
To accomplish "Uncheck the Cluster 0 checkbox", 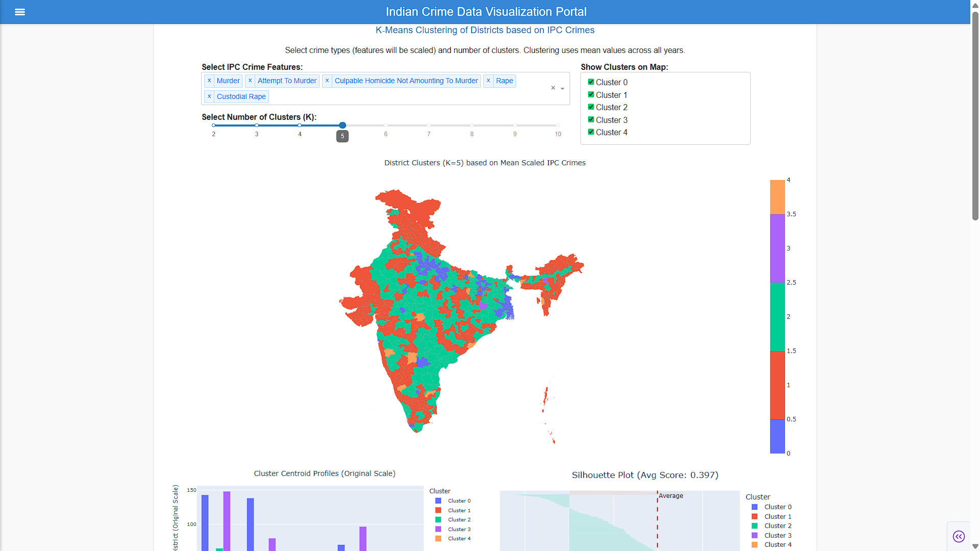I will click(x=591, y=82).
